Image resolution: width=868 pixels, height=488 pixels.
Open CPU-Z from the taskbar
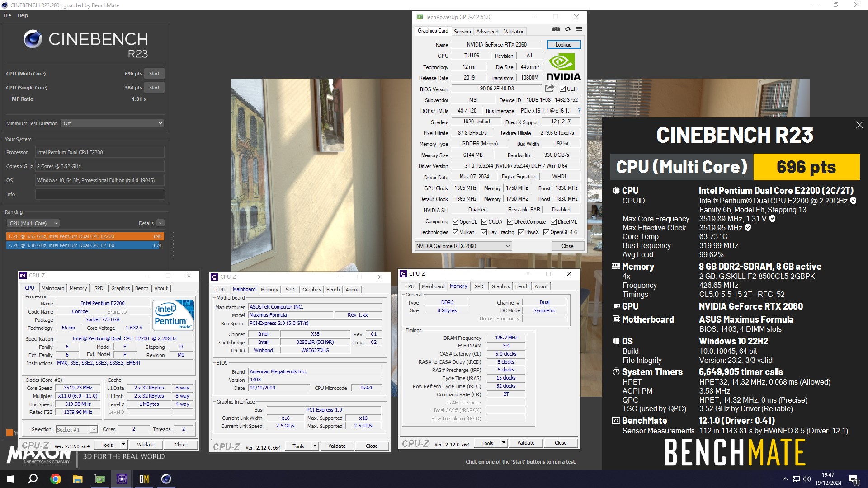click(122, 479)
